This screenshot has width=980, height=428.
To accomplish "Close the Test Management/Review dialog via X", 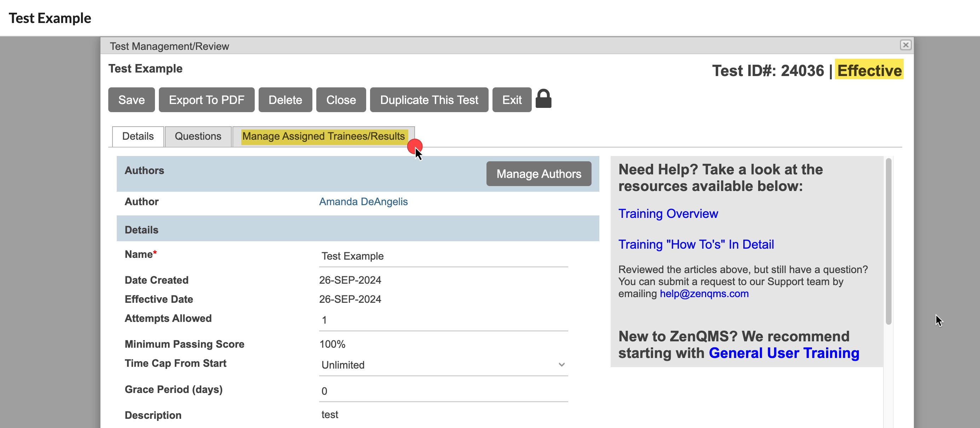I will point(905,45).
